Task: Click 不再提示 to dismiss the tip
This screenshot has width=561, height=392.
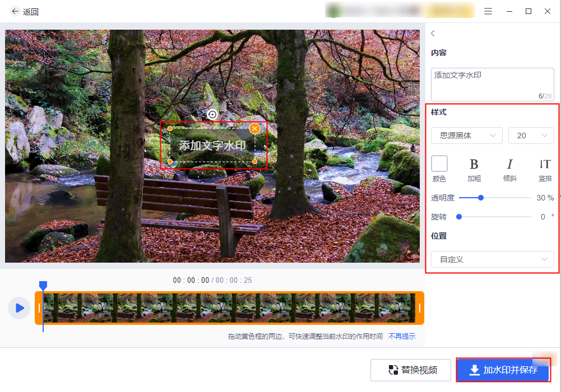Action: point(402,336)
